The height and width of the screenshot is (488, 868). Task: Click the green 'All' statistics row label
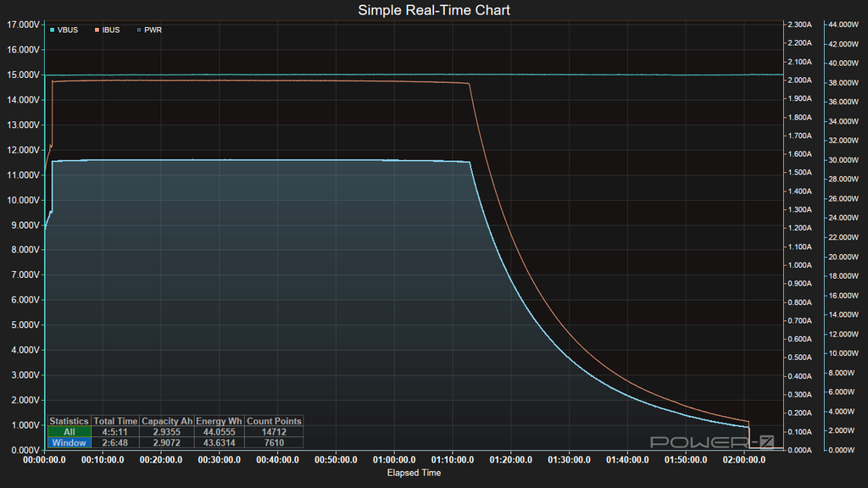click(70, 432)
